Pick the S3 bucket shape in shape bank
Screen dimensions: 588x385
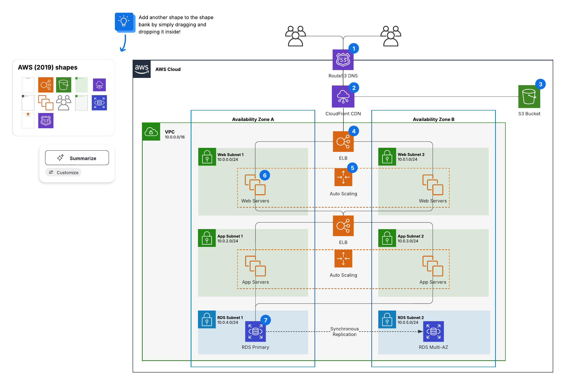point(63,85)
